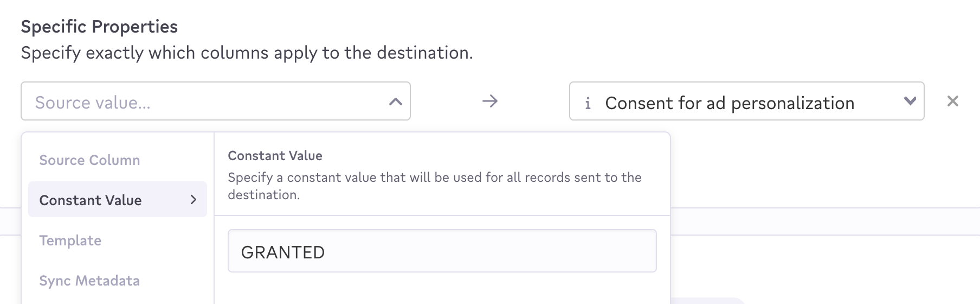980x304 pixels.
Task: Expand the destination field dropdown arrow
Action: point(910,101)
